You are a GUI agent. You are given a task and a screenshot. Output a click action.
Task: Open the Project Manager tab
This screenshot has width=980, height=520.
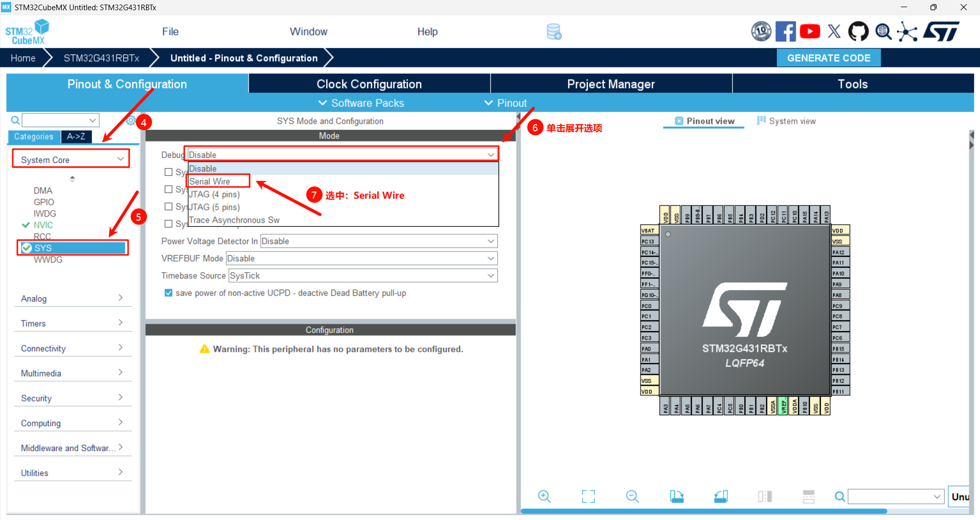610,84
